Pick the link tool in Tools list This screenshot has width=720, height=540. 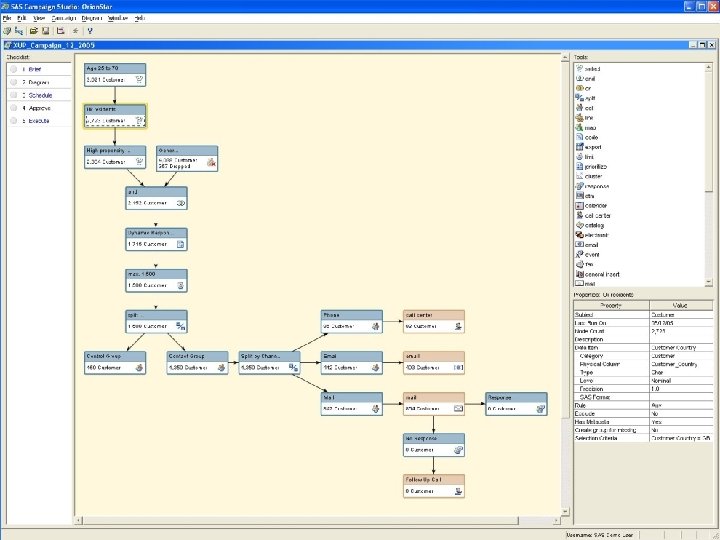click(585, 118)
